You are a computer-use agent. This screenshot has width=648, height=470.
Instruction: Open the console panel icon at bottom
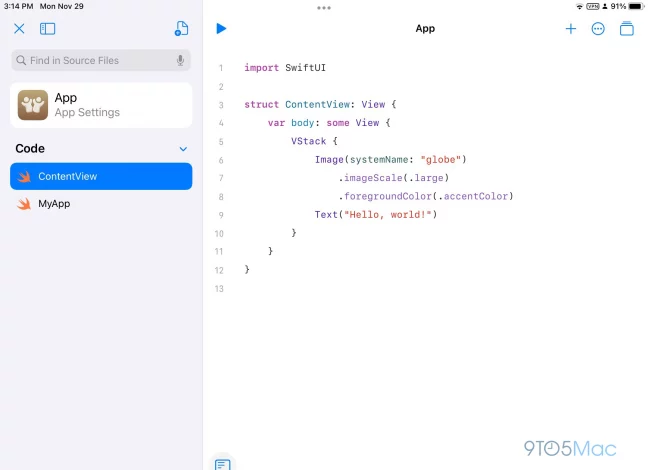223,464
